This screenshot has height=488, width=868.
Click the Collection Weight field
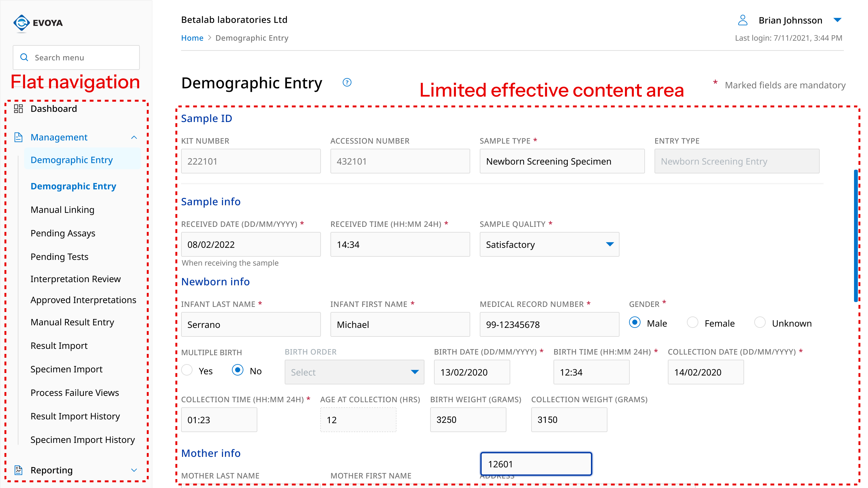569,420
